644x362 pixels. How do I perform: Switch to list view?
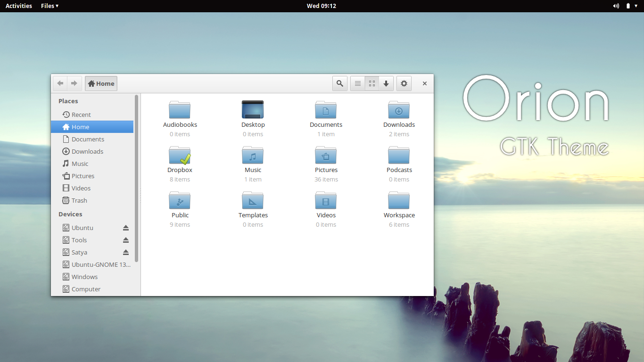358,83
